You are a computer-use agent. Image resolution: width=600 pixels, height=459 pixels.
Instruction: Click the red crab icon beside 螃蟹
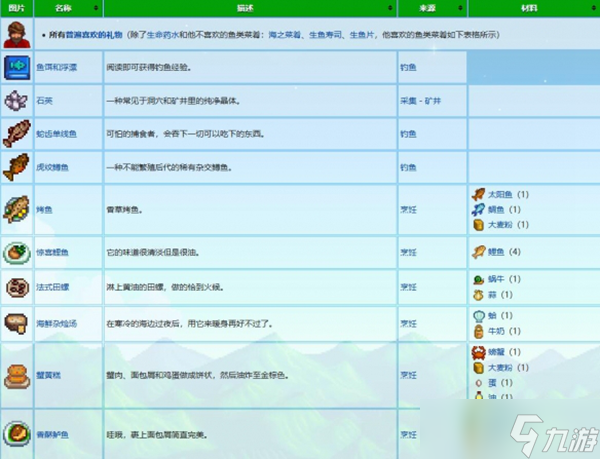[478, 352]
